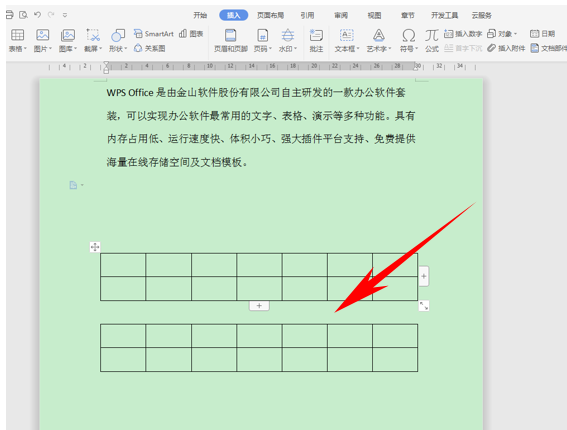The width and height of the screenshot is (567, 430).
Task: Click the 插入数字 insert number button
Action: pyautogui.click(x=463, y=34)
